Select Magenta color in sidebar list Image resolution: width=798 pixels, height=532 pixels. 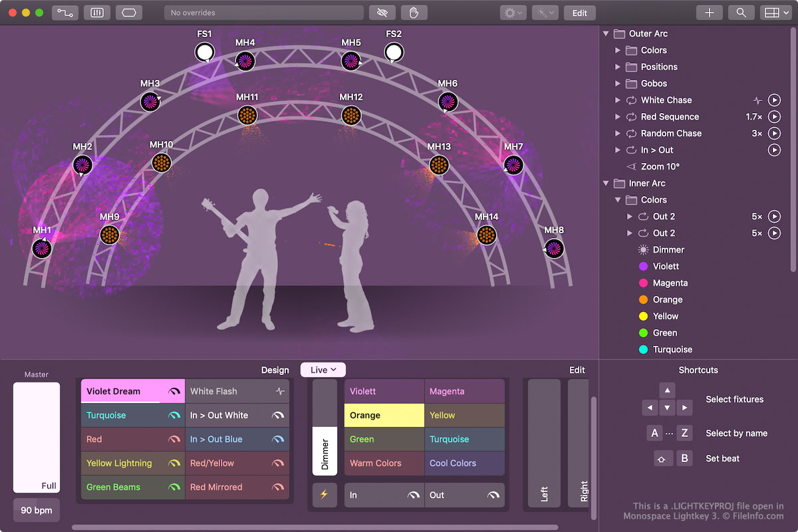click(670, 283)
